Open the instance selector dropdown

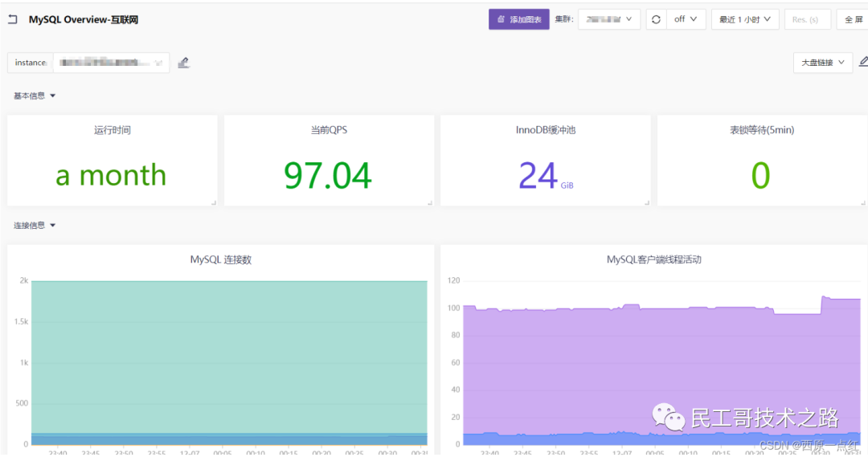pos(111,63)
